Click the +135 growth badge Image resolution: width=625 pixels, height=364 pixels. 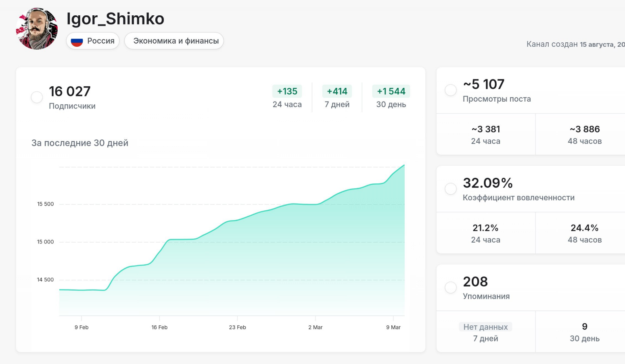(287, 91)
